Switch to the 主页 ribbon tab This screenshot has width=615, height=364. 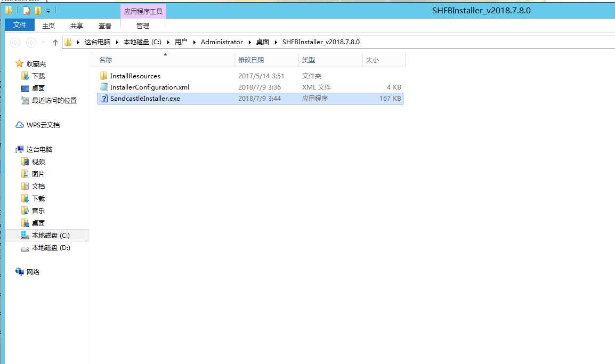48,26
